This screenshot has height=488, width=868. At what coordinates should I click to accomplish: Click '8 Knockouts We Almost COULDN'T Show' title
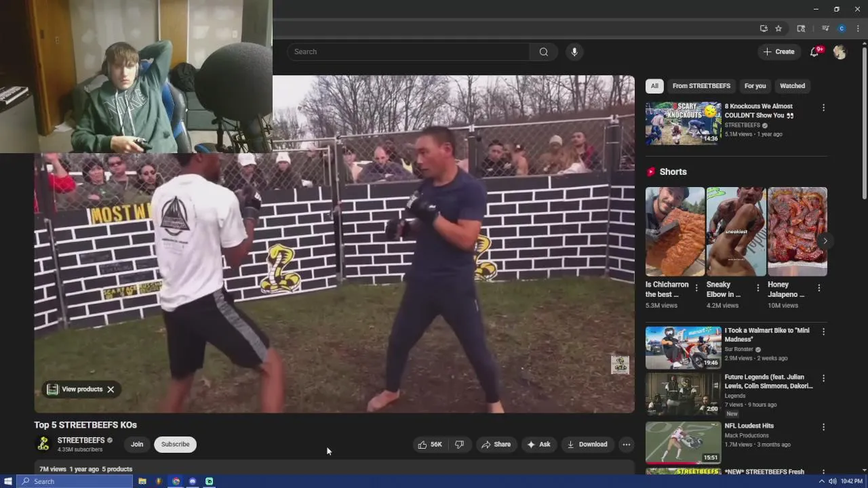pos(759,110)
